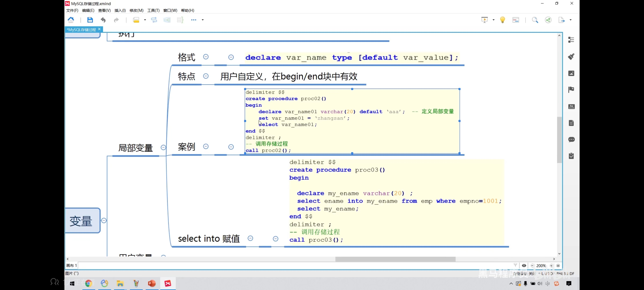The height and width of the screenshot is (290, 644).
Task: Collapse the 特点 branch toggle
Action: tap(206, 76)
